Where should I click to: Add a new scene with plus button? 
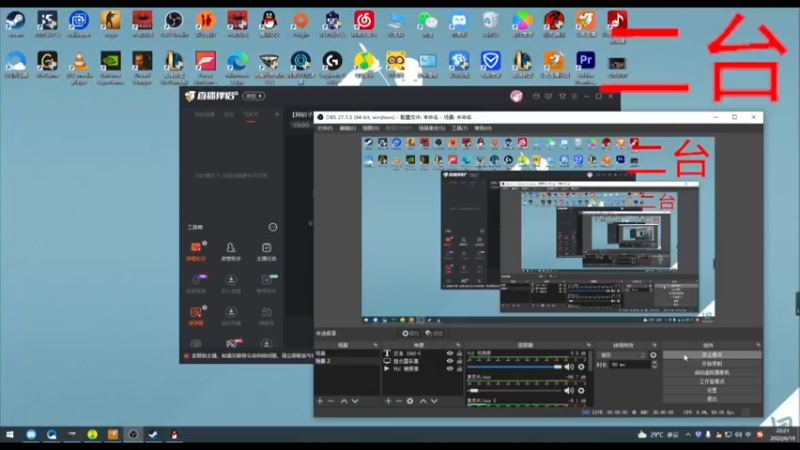[x=320, y=401]
